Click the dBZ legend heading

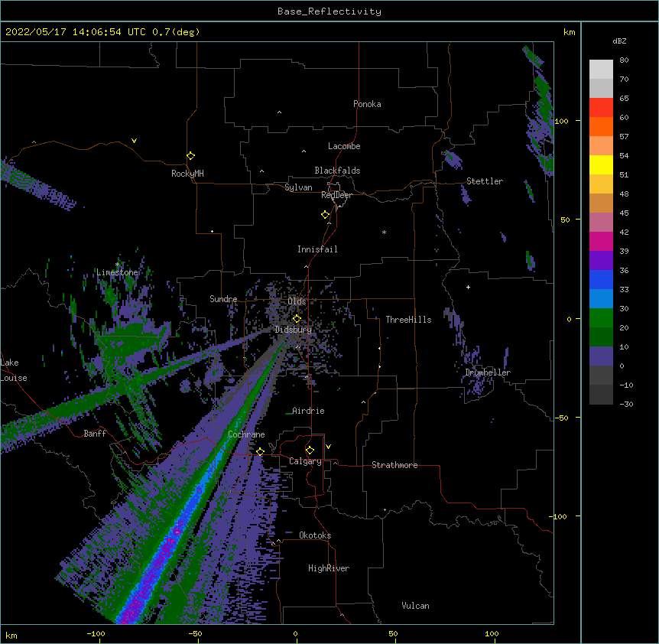coord(619,41)
